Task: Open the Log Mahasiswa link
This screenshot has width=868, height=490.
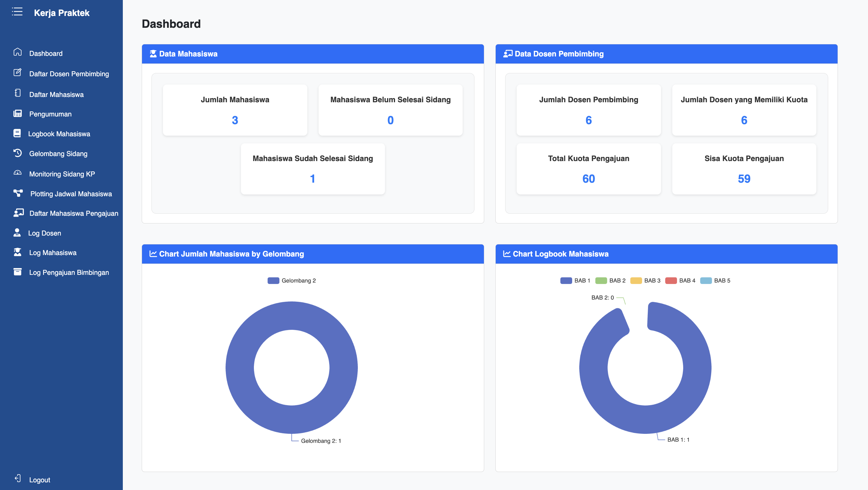Action: point(53,253)
